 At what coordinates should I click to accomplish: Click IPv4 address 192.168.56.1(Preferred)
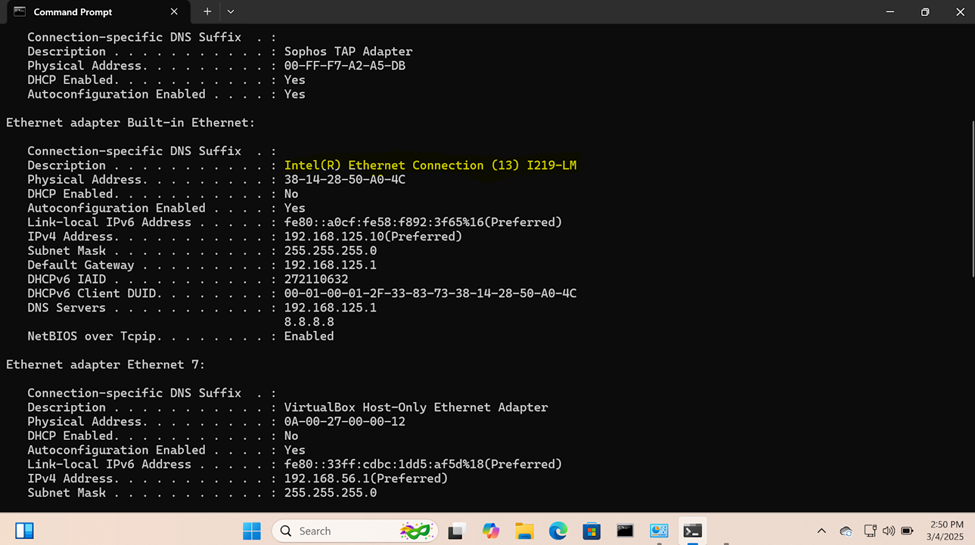[x=366, y=479]
